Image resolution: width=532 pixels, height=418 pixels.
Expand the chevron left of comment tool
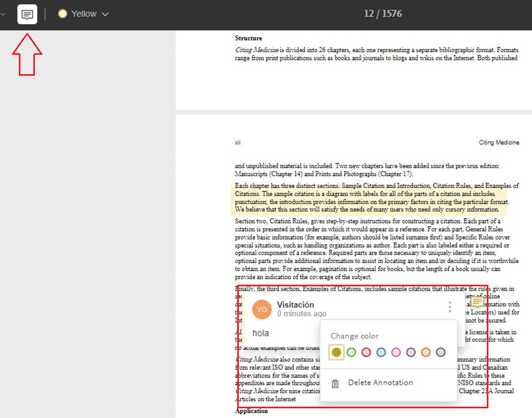pos(3,15)
